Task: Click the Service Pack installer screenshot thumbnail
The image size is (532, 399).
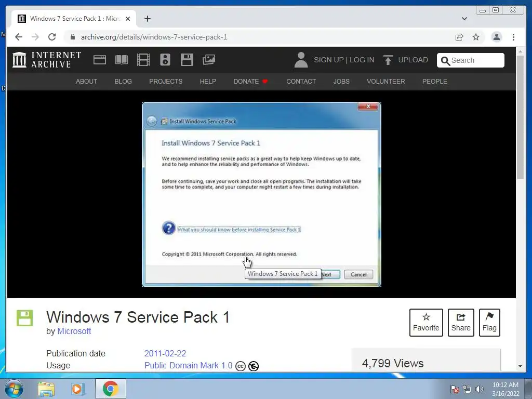Action: point(261,194)
